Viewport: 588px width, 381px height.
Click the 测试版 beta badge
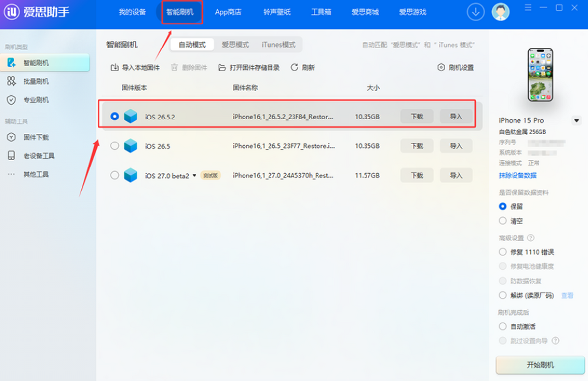click(x=211, y=175)
